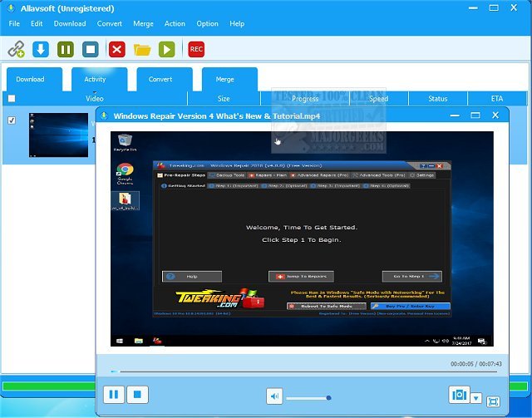Switch to the Download tab
This screenshot has height=418, width=532.
pos(34,79)
